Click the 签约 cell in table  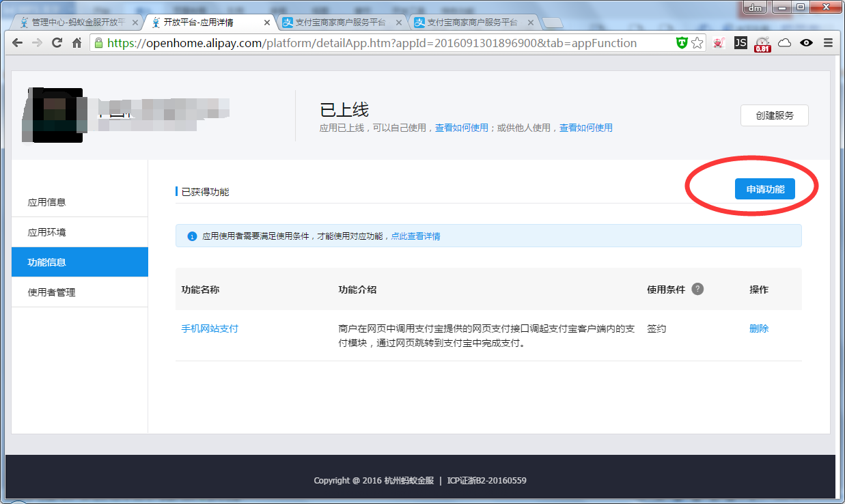[x=656, y=328]
